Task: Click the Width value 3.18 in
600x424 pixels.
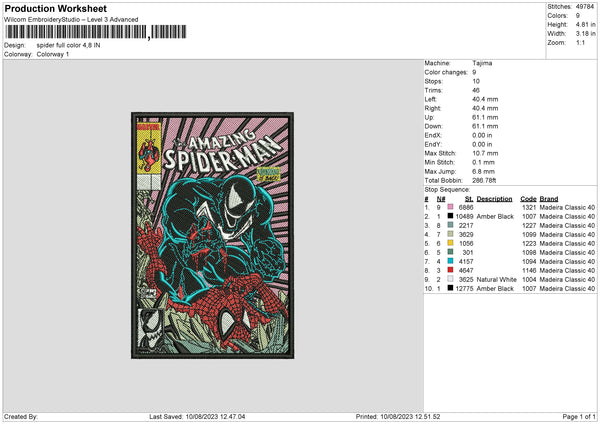Action: click(585, 34)
